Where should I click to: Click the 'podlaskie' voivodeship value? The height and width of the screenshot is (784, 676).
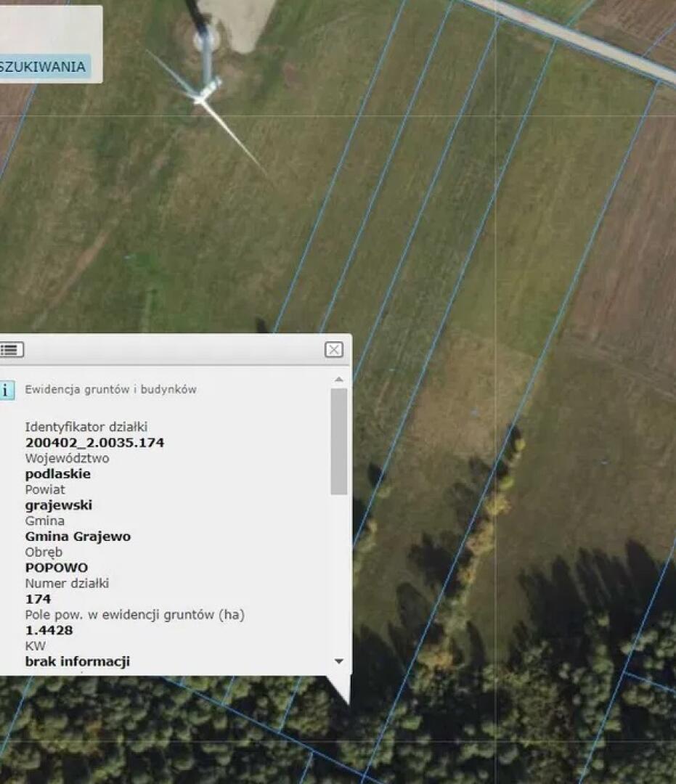(58, 474)
